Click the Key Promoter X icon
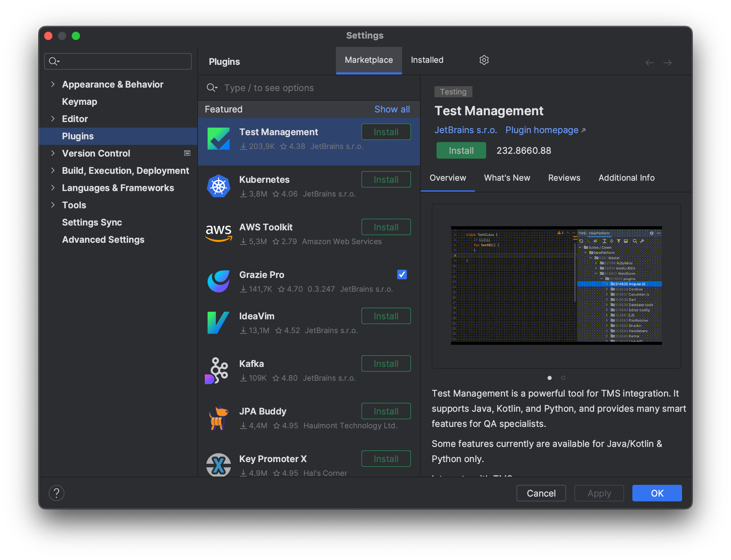The image size is (731, 560). (x=219, y=465)
